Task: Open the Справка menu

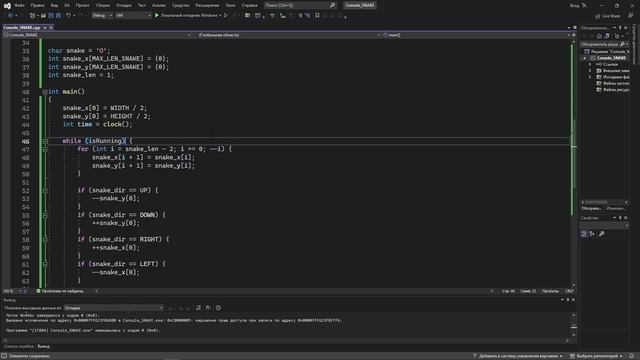Action: click(x=249, y=5)
